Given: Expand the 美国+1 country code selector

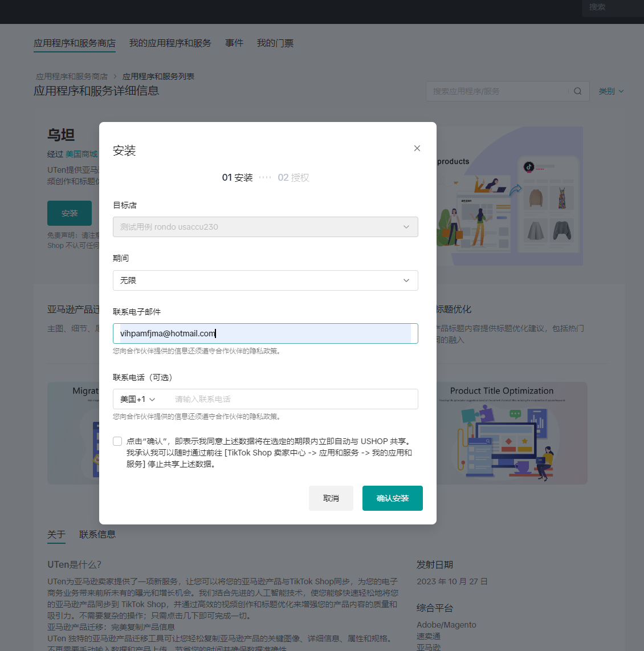Looking at the screenshot, I should 138,399.
